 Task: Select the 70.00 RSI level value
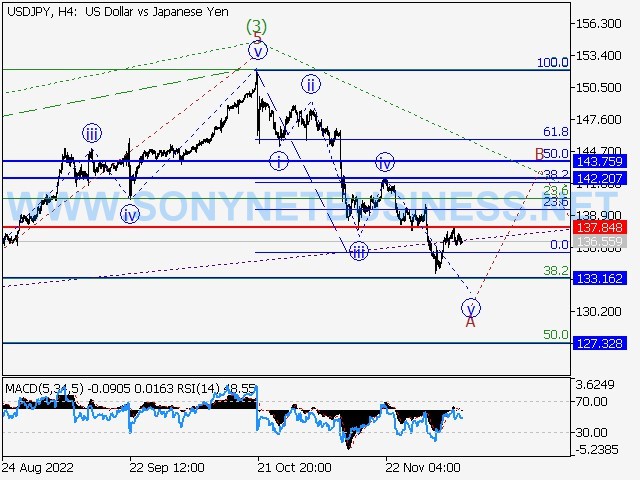[591, 402]
